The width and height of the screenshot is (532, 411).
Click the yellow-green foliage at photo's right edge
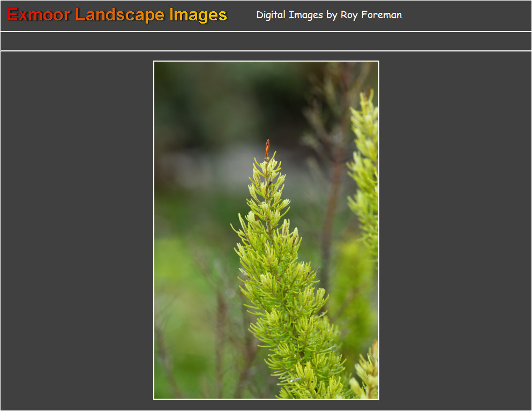tap(365, 171)
